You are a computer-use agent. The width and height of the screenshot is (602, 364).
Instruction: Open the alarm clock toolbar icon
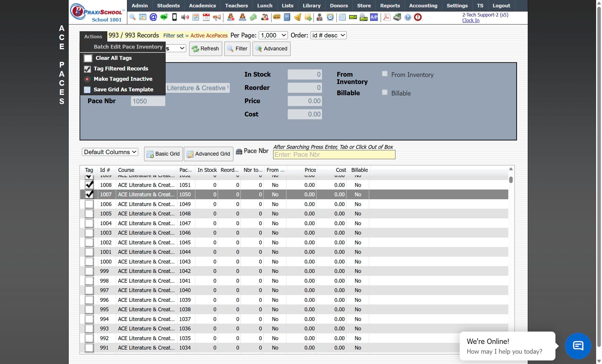coord(330,17)
